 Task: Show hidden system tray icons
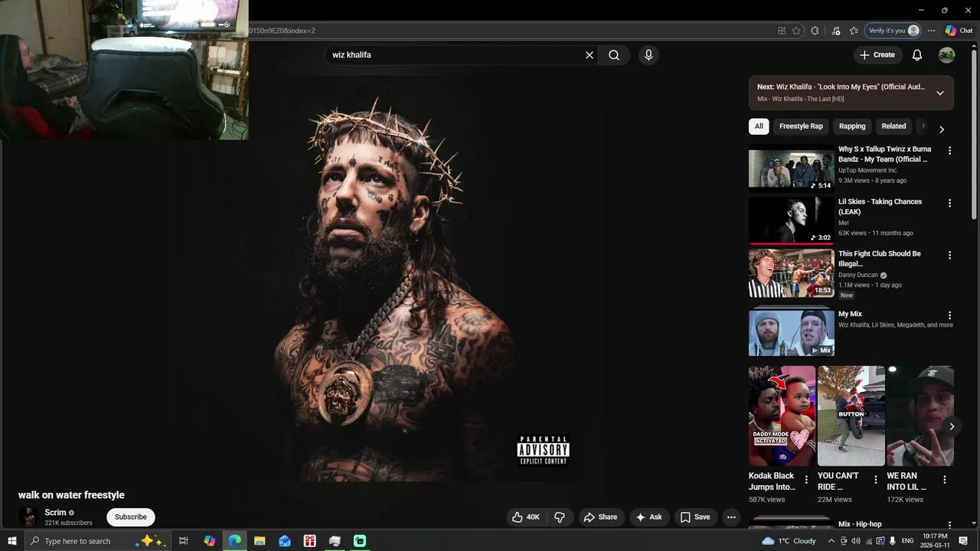831,541
